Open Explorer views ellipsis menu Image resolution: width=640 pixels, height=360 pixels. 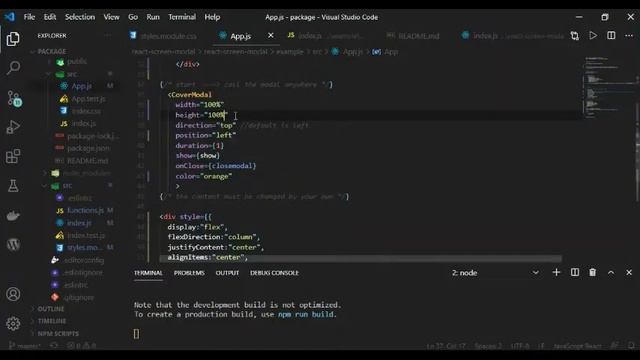point(108,36)
